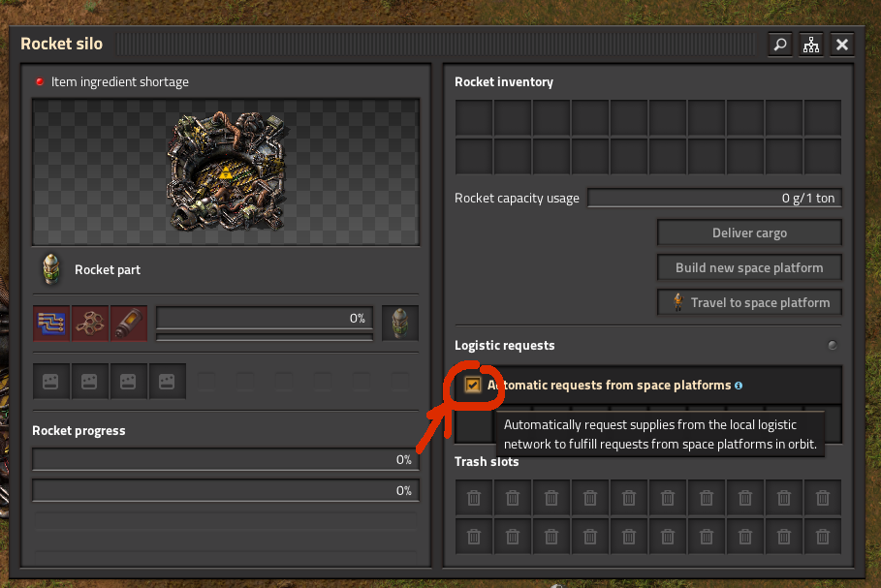
Task: Click the Item ingredient shortage status text
Action: click(119, 82)
